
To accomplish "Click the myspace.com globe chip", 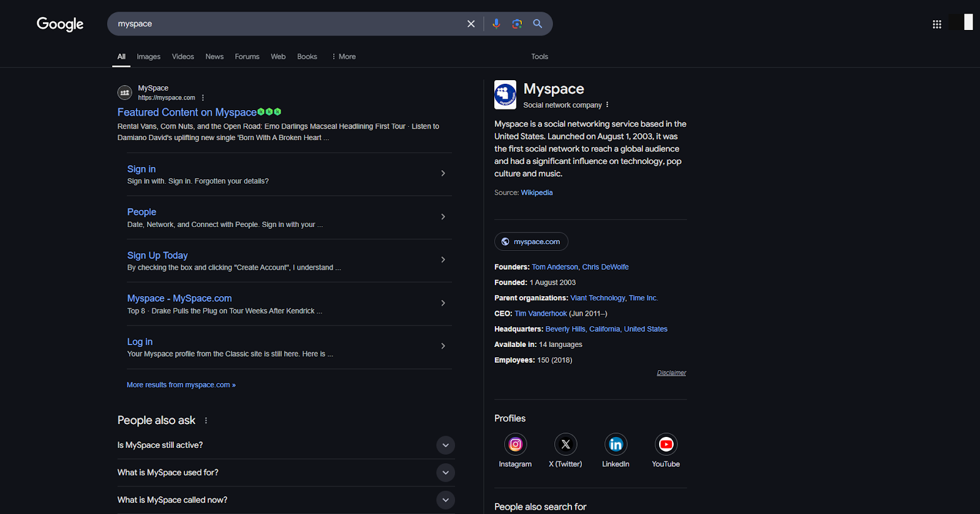I will coord(531,242).
